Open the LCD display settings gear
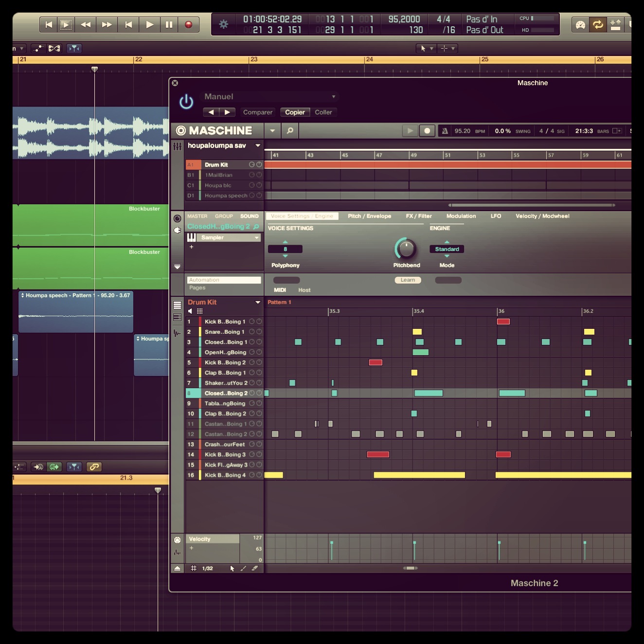Image resolution: width=644 pixels, height=644 pixels. click(x=224, y=24)
